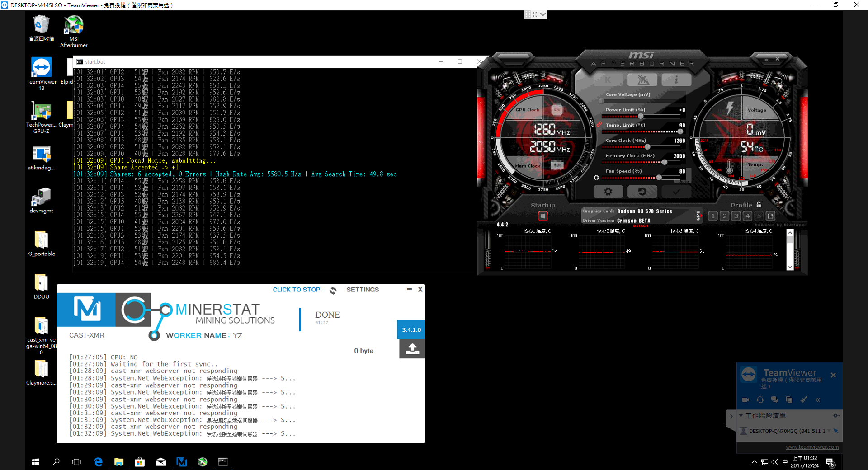
Task: Open taskbar search magnifier
Action: 56,462
